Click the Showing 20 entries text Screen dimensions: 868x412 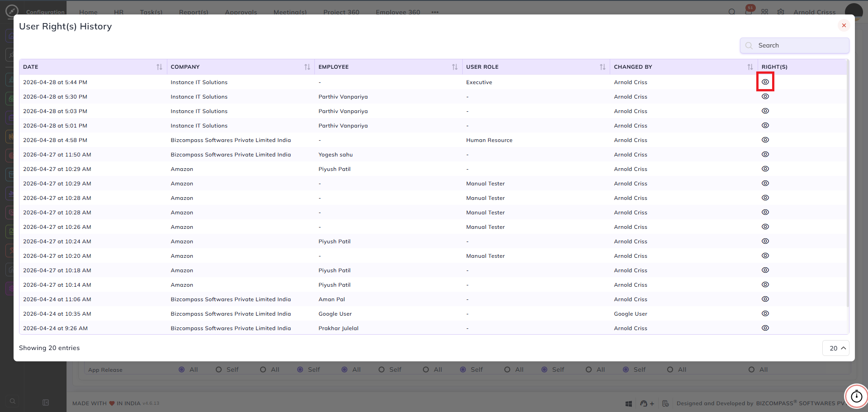click(x=49, y=348)
